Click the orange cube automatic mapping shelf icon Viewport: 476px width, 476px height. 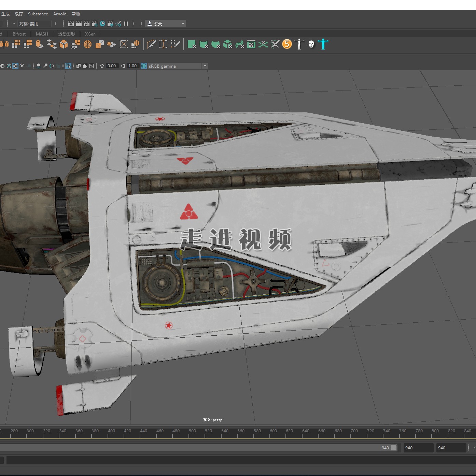point(64,44)
